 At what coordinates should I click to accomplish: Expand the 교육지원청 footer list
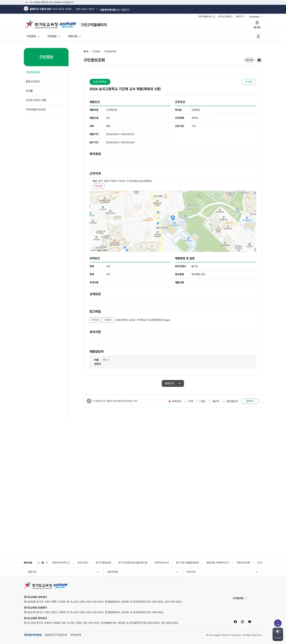[x=143, y=572]
